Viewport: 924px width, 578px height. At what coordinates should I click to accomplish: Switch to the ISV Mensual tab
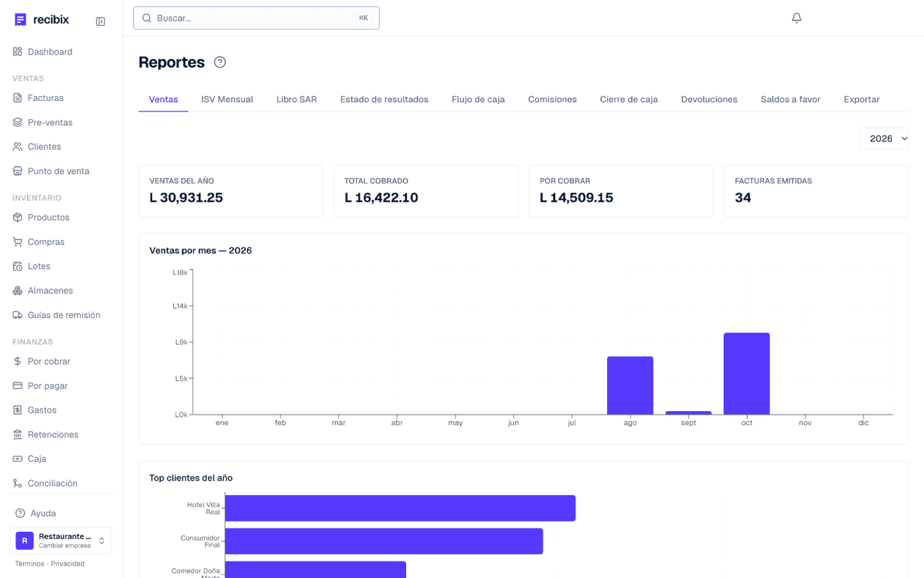click(227, 100)
